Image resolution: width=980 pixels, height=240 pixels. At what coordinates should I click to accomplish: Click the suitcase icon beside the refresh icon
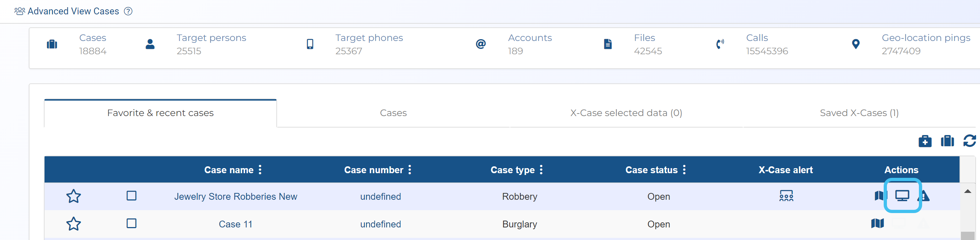coord(947,141)
